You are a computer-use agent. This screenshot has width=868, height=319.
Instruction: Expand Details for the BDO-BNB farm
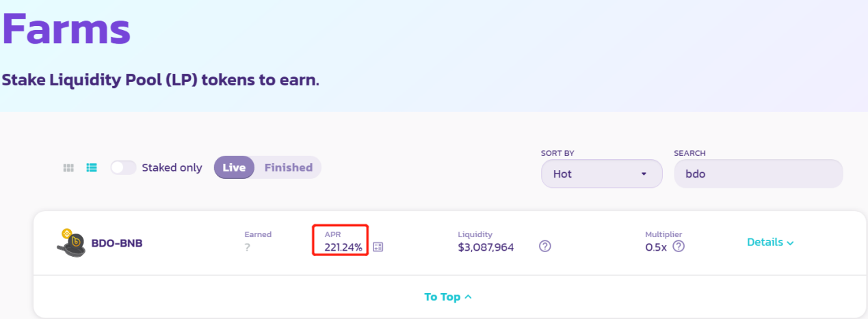point(770,242)
